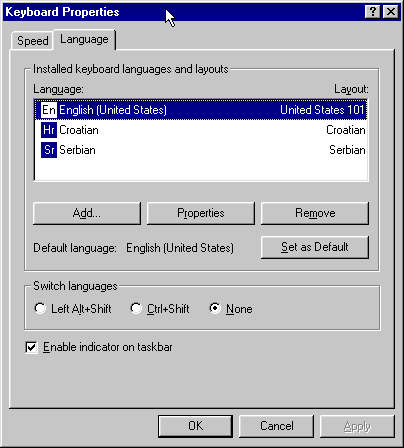Click the Set as Default button

(x=315, y=247)
